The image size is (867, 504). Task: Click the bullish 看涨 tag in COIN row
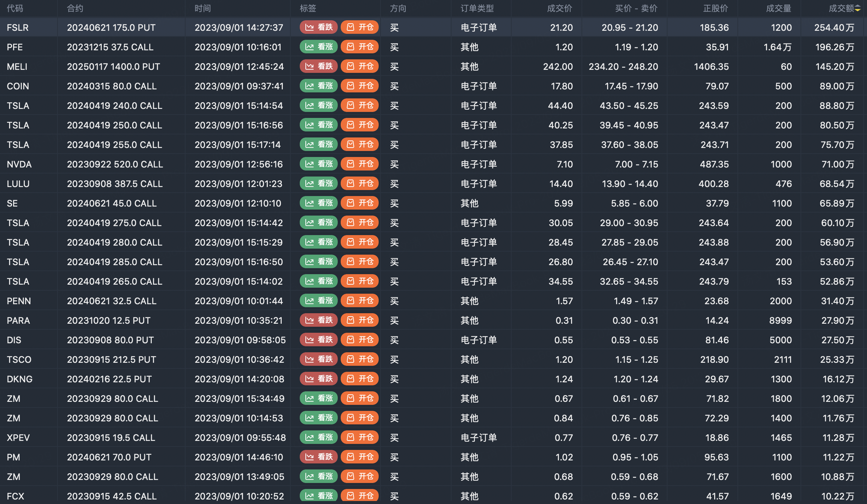[319, 86]
